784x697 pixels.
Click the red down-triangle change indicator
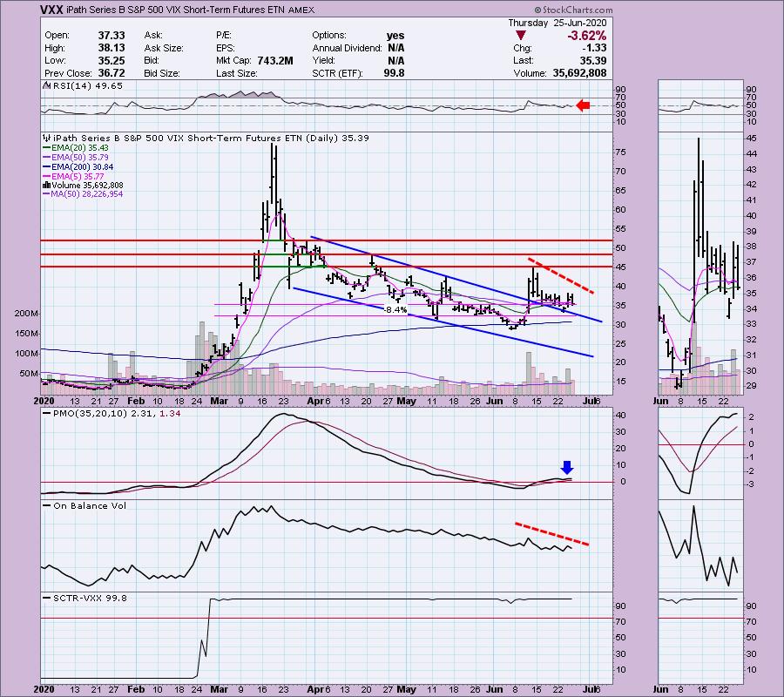521,36
